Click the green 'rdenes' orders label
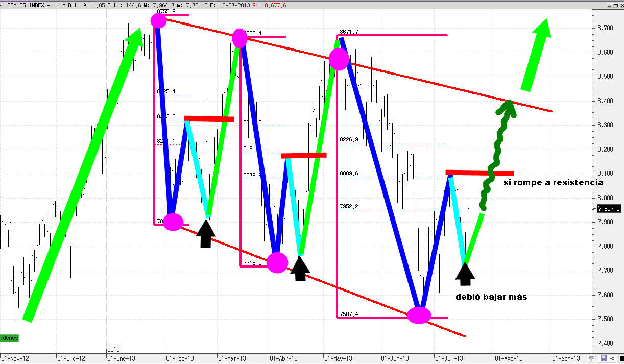Screen dimensions: 624x364 tap(8, 338)
